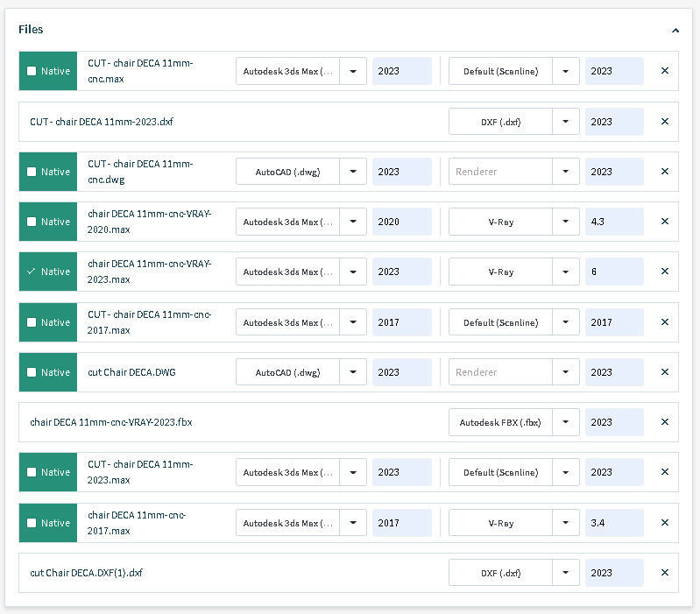700x614 pixels.
Task: Delete CUT- chair DECA 11mm-2023.dxf file row
Action: (664, 122)
